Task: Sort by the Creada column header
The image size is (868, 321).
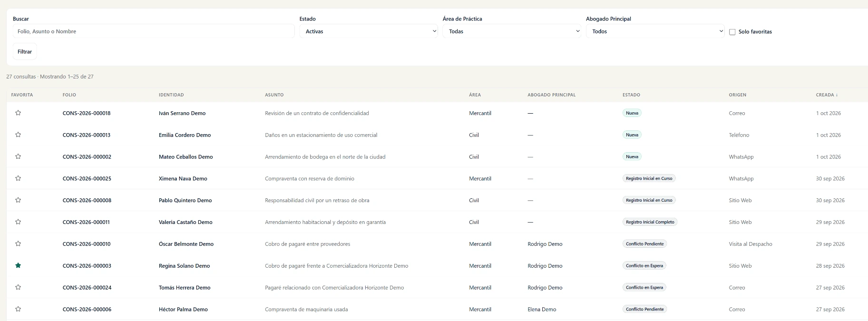Action: 827,95
